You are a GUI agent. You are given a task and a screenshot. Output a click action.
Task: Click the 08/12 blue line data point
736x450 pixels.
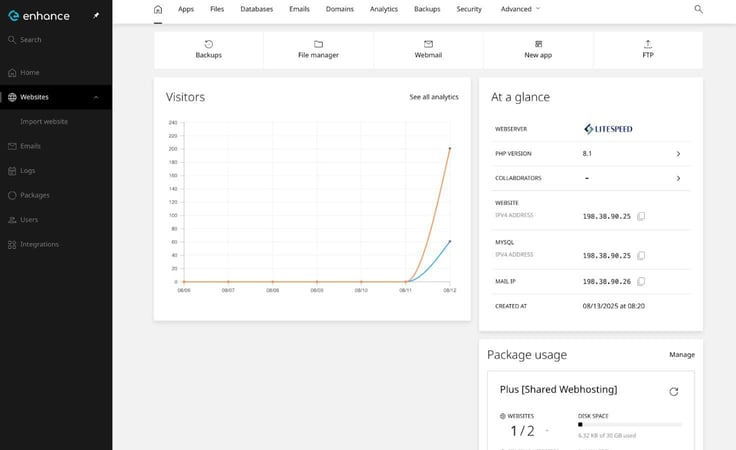[450, 242]
